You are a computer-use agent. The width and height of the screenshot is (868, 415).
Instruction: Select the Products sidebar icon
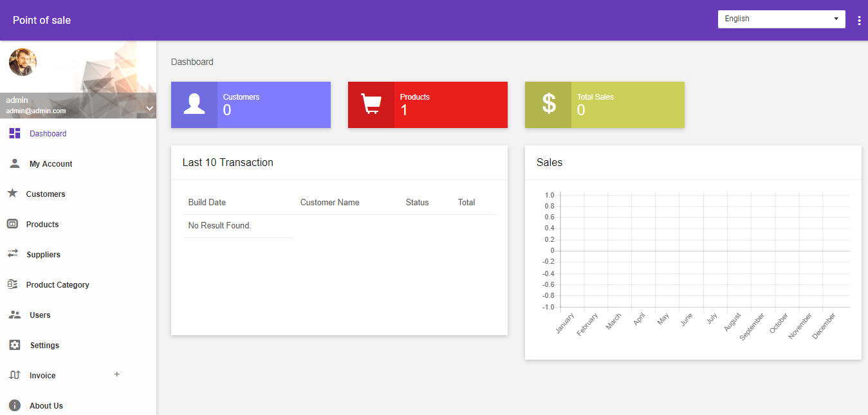pyautogui.click(x=14, y=224)
